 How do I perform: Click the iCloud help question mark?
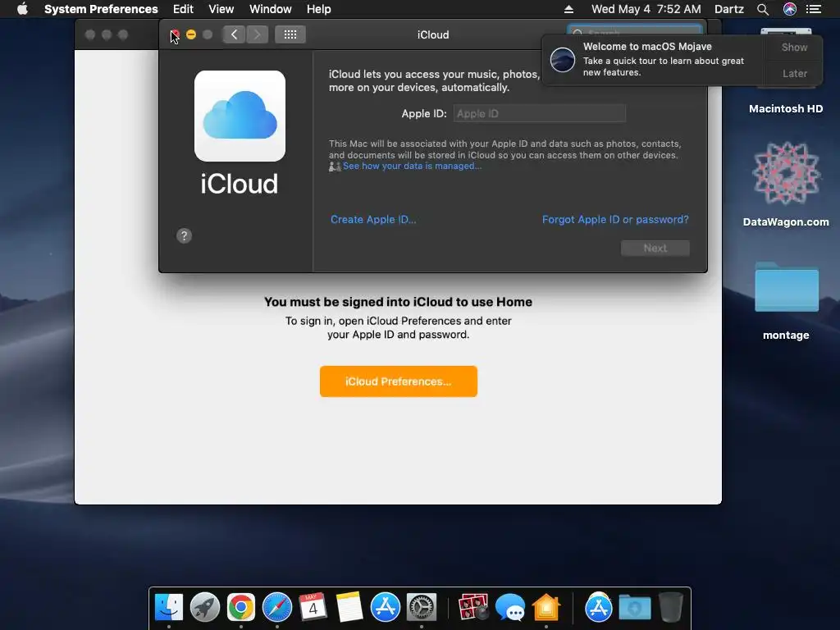pyautogui.click(x=185, y=235)
